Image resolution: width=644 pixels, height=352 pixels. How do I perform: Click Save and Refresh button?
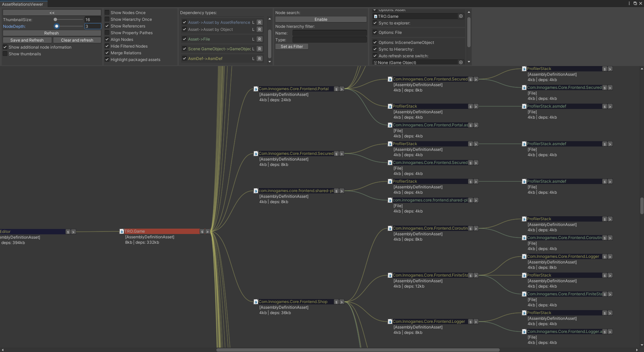click(x=27, y=40)
